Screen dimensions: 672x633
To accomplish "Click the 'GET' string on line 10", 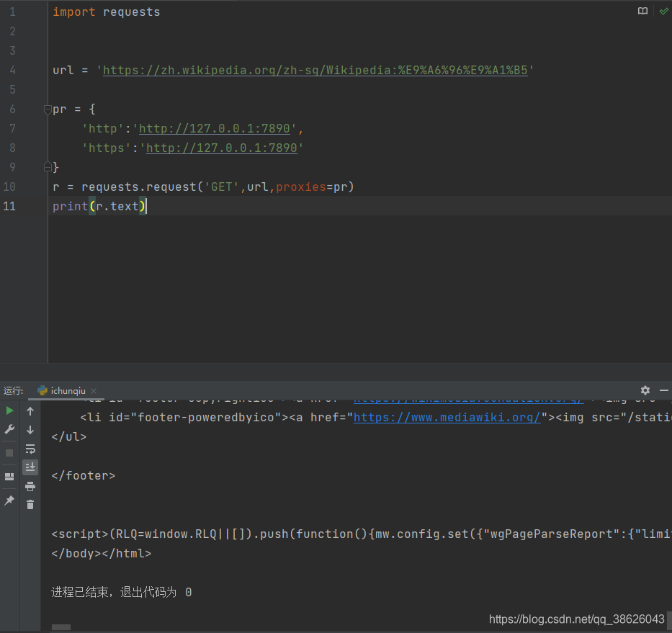I will (222, 187).
